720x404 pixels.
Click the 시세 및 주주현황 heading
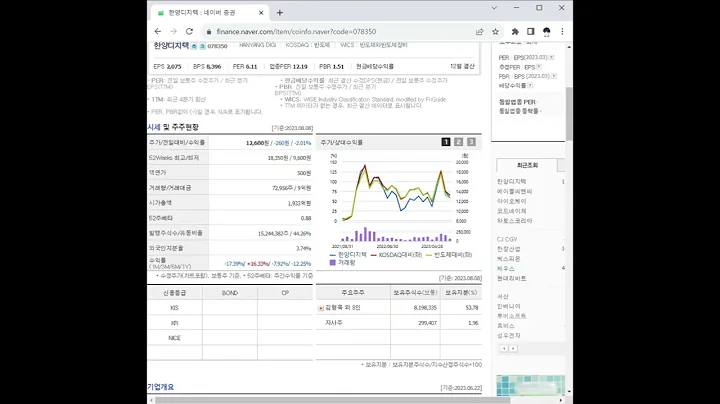click(173, 127)
